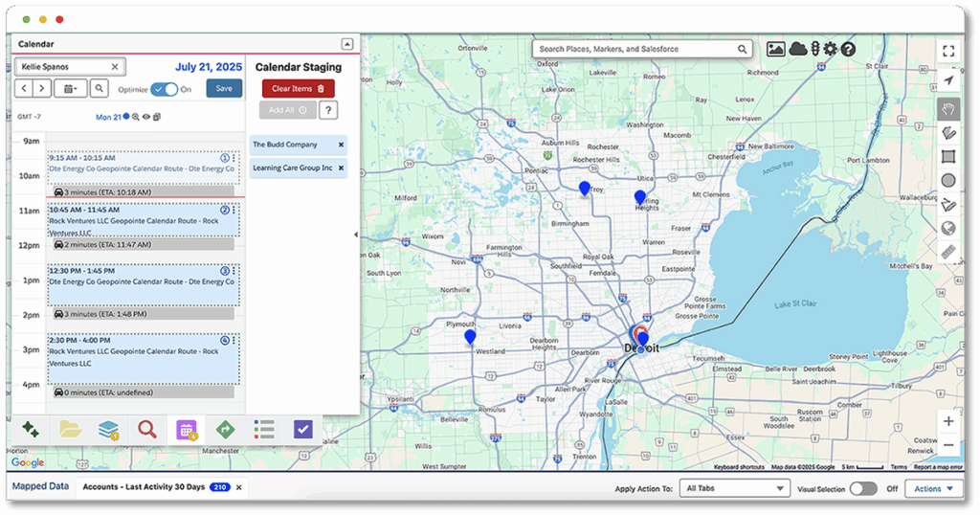Toggle the eye visibility icon beside Mon 21
Viewport: 980px width, 515px height.
click(x=146, y=117)
